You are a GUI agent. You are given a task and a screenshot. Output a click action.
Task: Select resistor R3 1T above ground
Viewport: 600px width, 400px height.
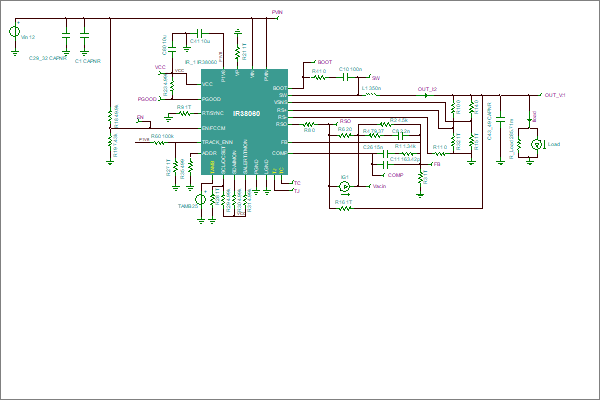(420, 177)
